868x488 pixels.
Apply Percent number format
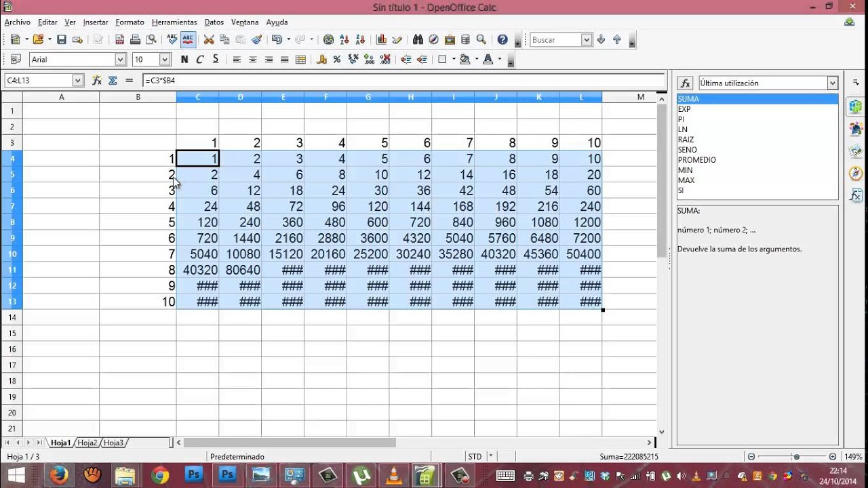[338, 60]
